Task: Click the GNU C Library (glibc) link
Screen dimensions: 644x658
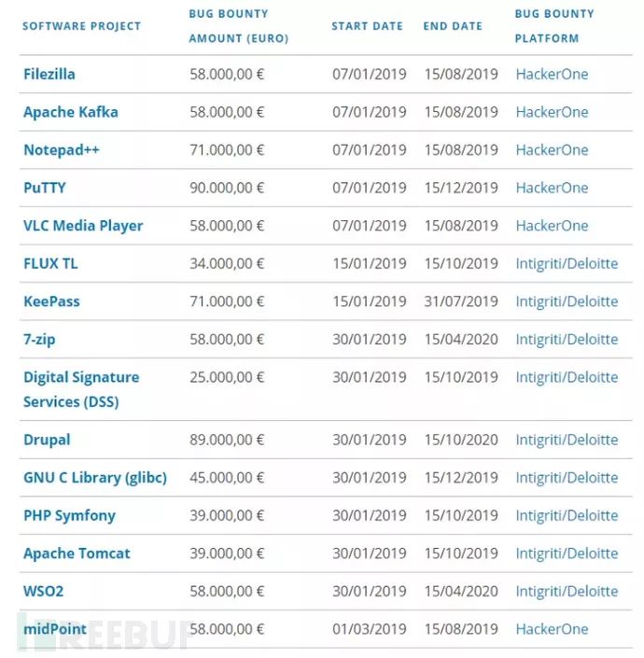Action: pyautogui.click(x=95, y=478)
